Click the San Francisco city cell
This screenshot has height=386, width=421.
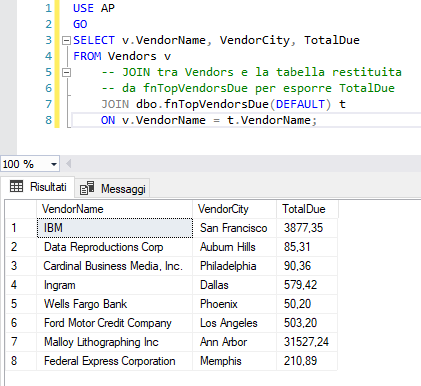click(235, 228)
